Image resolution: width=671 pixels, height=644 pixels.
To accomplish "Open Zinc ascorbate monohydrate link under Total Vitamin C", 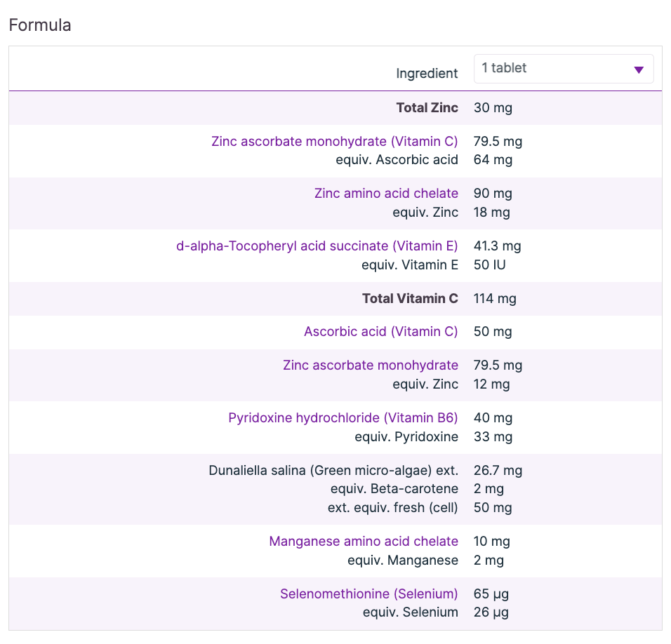I will pyautogui.click(x=370, y=365).
